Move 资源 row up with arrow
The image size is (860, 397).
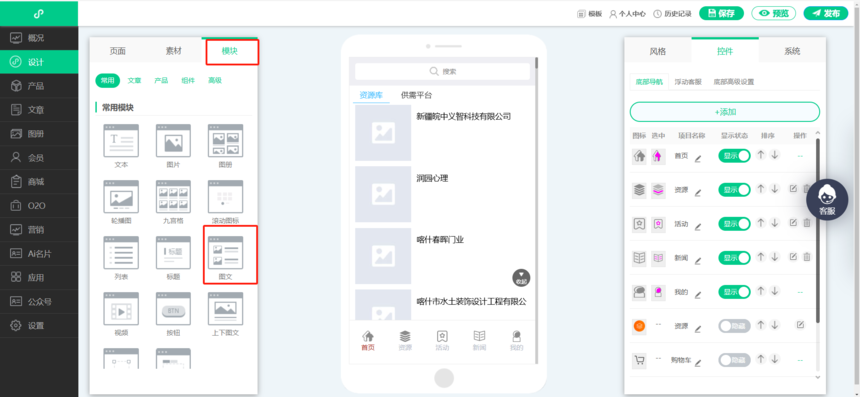tap(760, 189)
